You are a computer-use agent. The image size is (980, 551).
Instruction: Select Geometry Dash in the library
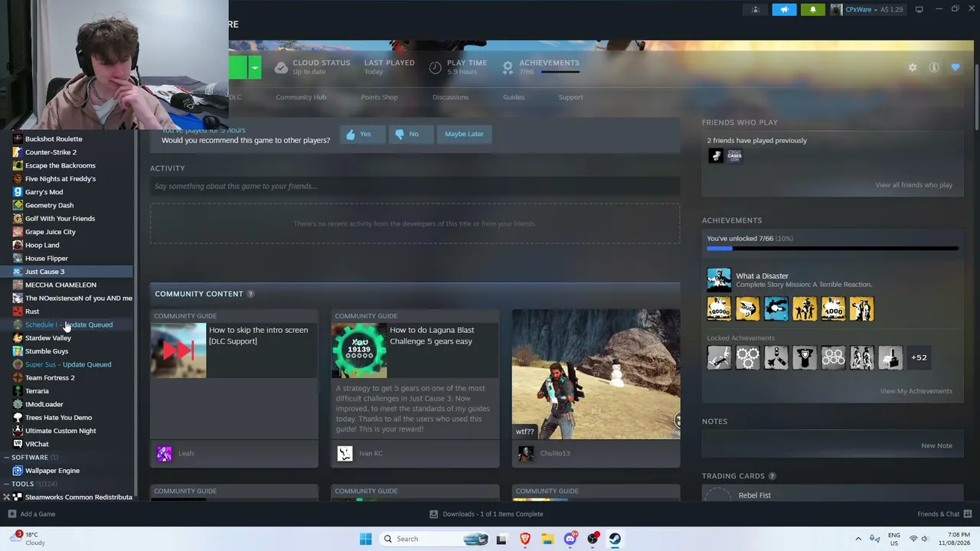click(x=49, y=205)
